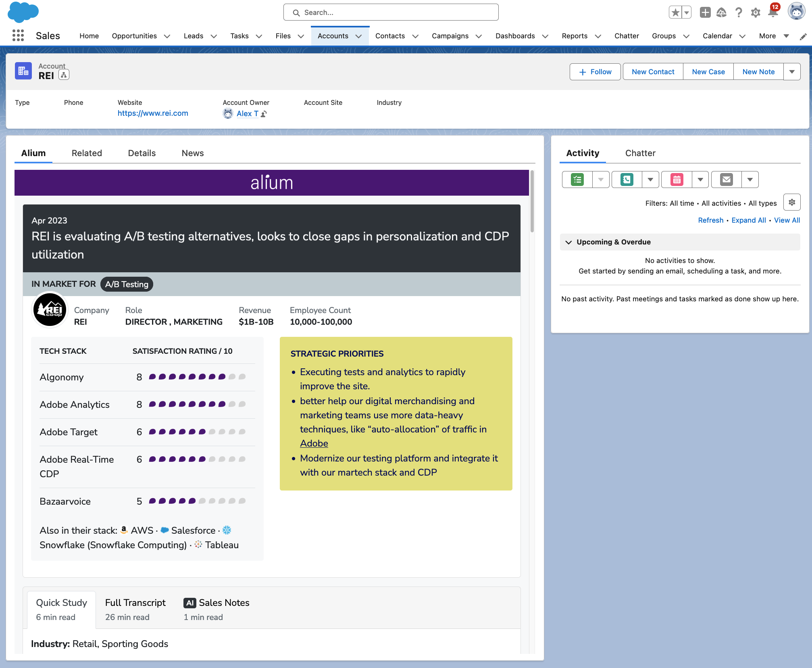Refresh the activity timeline
The height and width of the screenshot is (668, 812).
711,220
